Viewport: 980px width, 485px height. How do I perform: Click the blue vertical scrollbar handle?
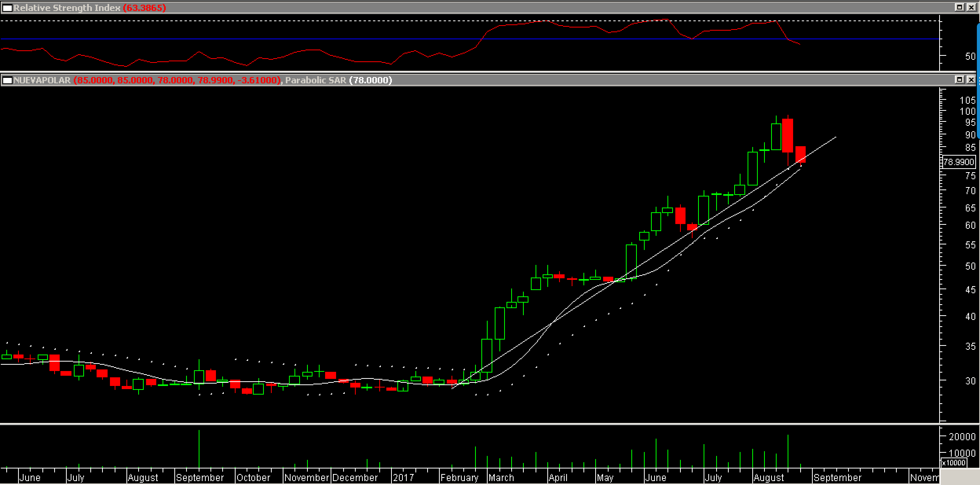click(x=978, y=81)
